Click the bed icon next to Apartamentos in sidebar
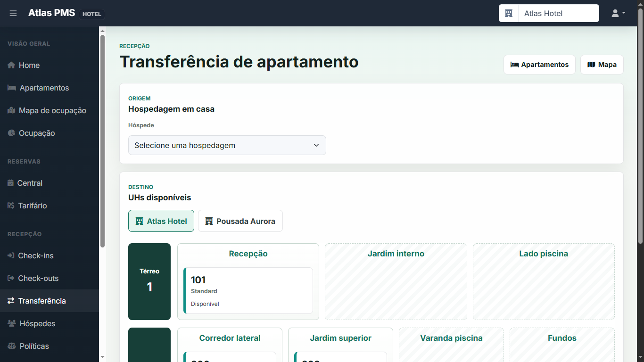 pos(12,88)
